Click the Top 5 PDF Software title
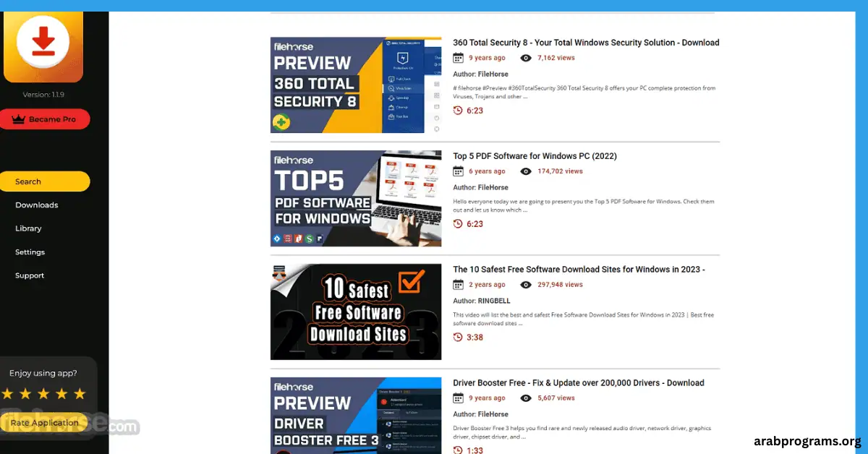Image resolution: width=868 pixels, height=454 pixels. (x=535, y=156)
